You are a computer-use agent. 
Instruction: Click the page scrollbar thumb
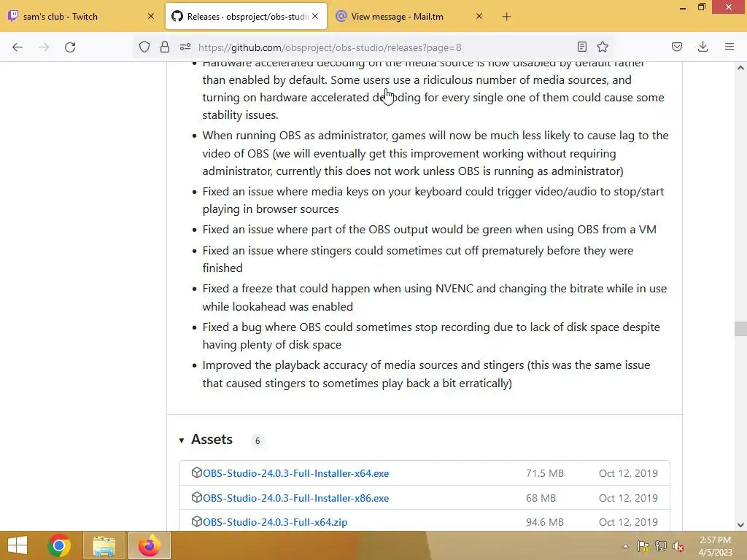pyautogui.click(x=740, y=329)
